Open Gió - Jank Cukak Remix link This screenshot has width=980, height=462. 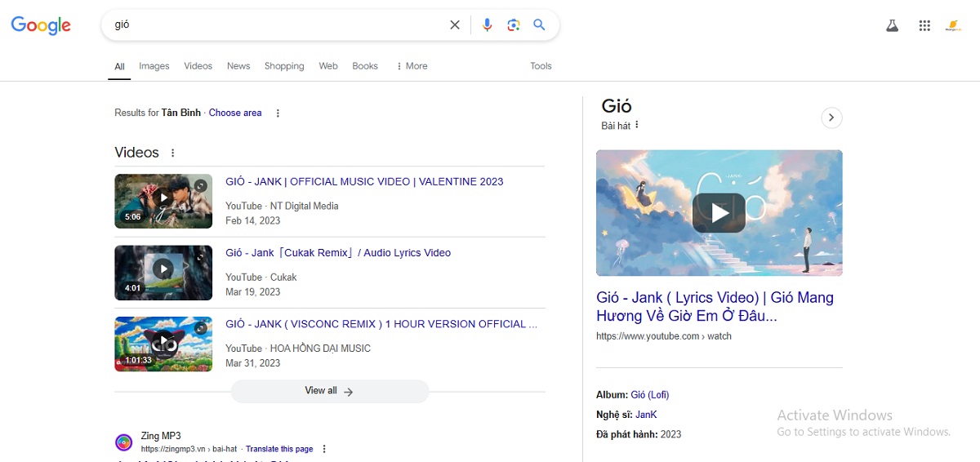(x=338, y=253)
